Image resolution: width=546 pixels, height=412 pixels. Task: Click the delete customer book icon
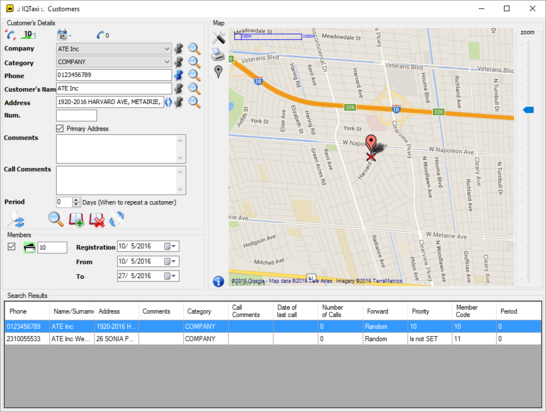pyautogui.click(x=97, y=220)
